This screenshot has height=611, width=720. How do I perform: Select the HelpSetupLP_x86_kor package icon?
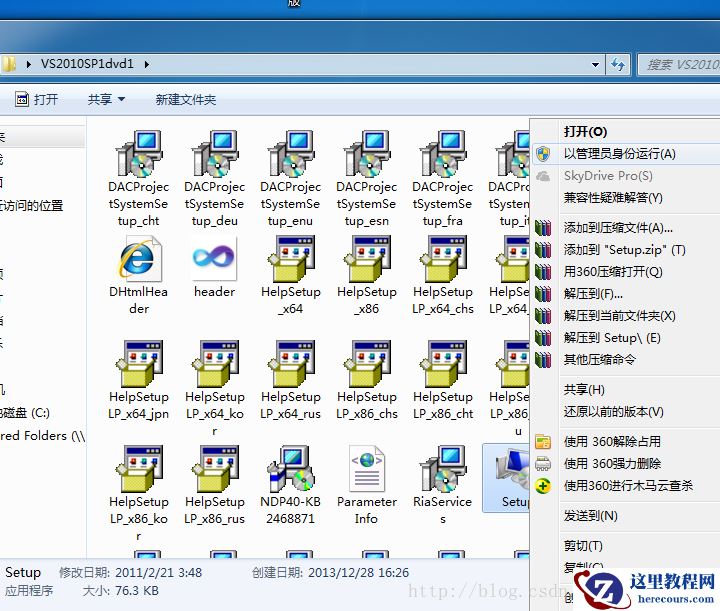tap(139, 469)
